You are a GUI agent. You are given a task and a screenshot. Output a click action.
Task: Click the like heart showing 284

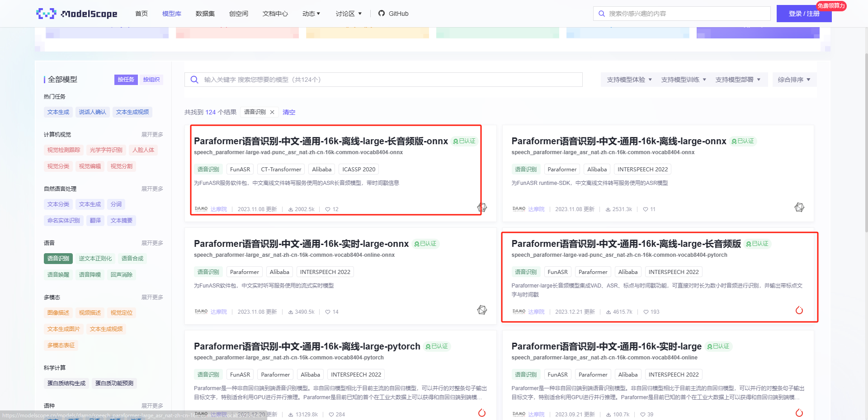[x=331, y=415]
